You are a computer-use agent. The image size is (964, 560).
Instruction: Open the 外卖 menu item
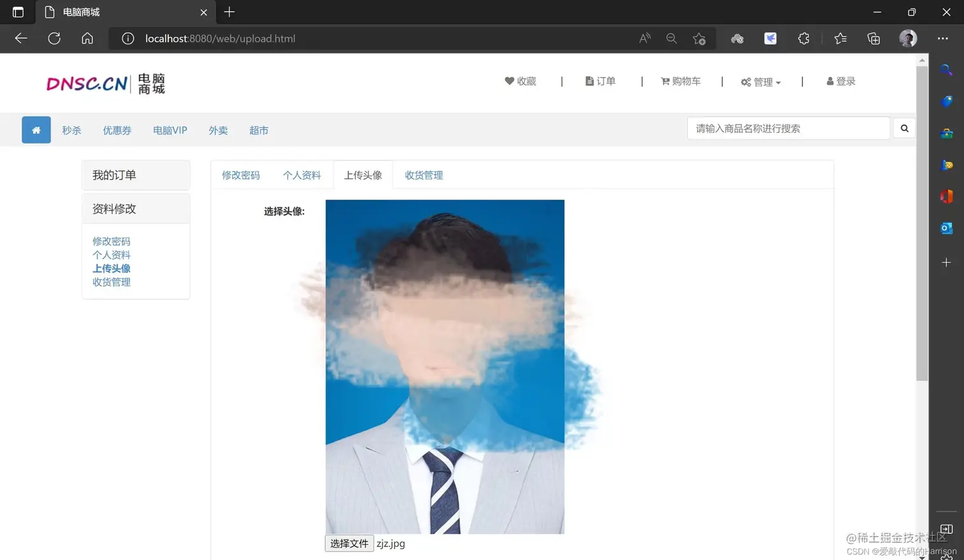click(218, 130)
